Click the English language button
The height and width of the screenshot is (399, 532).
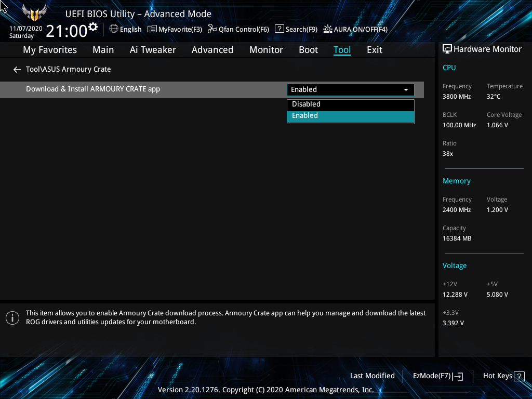pyautogui.click(x=126, y=29)
